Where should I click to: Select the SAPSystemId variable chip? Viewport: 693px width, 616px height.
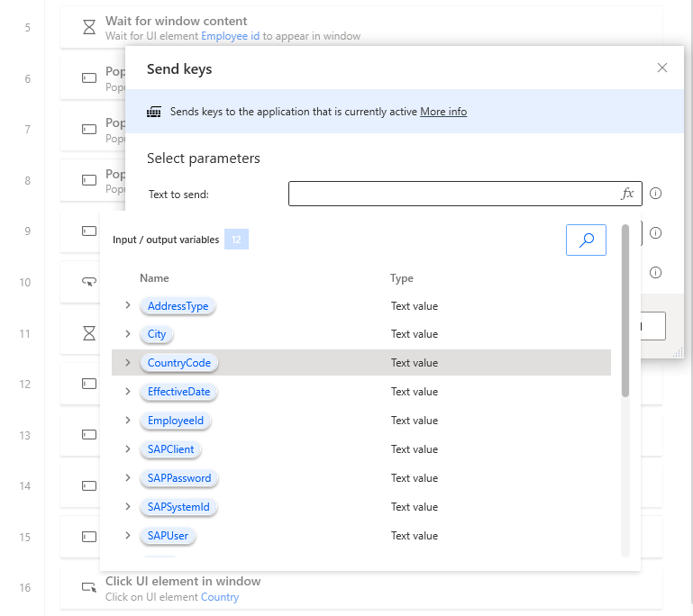[x=178, y=506]
